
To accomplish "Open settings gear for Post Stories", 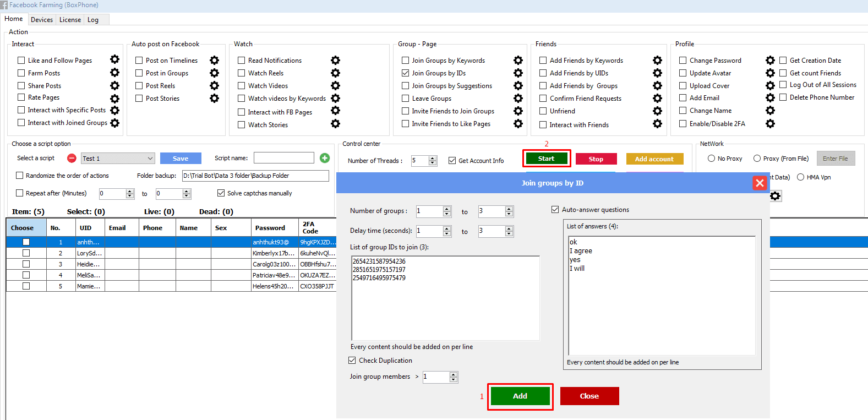I will point(214,98).
